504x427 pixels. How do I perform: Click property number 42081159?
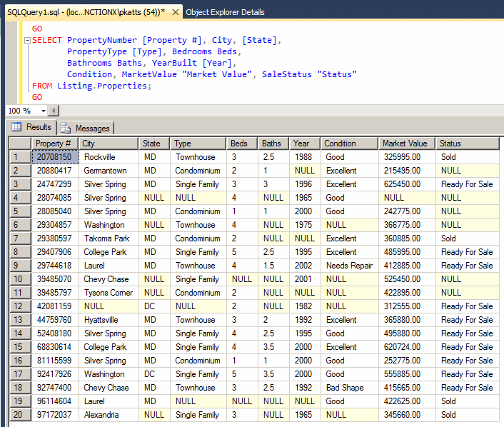(55, 306)
